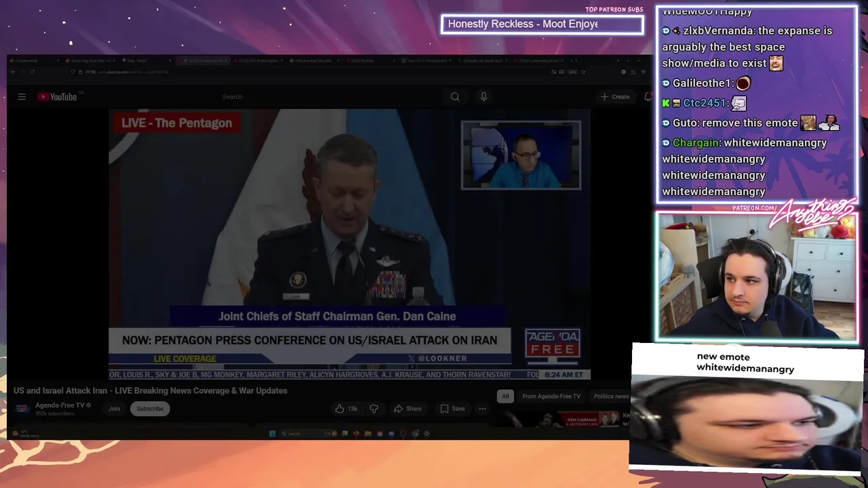Screen dimensions: 868x488
Task: Click chat username zlxbVernanda
Action: [719, 30]
